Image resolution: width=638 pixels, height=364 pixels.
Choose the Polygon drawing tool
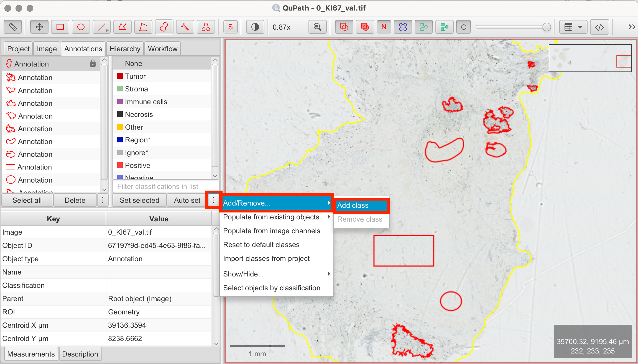click(x=122, y=27)
